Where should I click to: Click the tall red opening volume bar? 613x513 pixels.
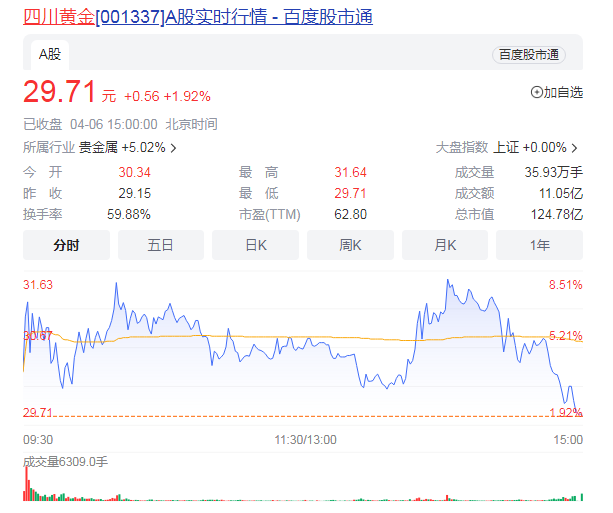[x=25, y=483]
